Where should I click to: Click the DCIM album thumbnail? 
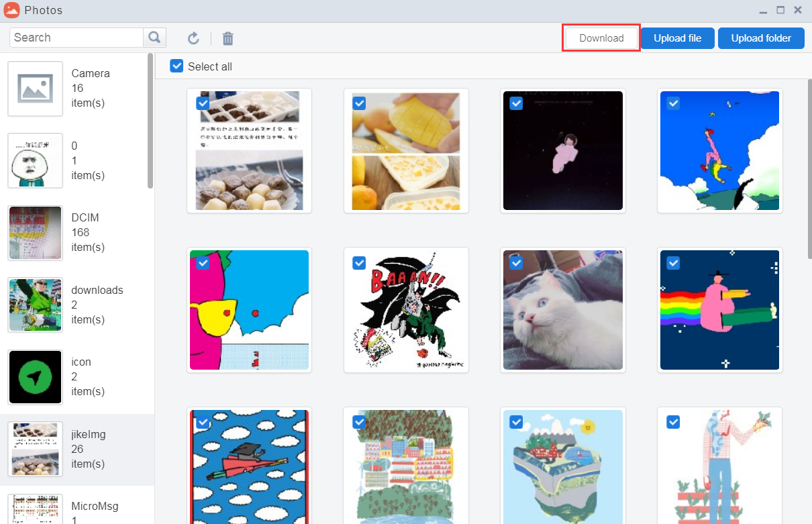tap(36, 233)
